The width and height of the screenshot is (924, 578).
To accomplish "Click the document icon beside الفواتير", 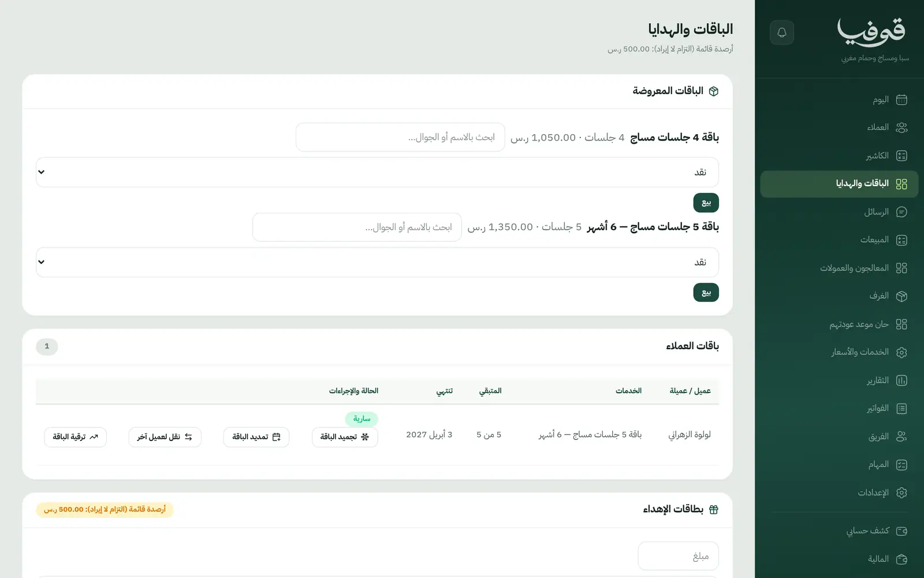I will pos(901,409).
